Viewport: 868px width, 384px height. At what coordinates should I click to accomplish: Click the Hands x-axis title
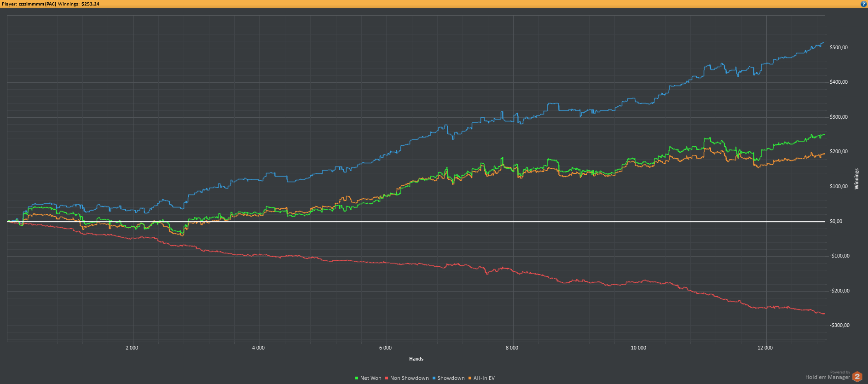coord(416,359)
